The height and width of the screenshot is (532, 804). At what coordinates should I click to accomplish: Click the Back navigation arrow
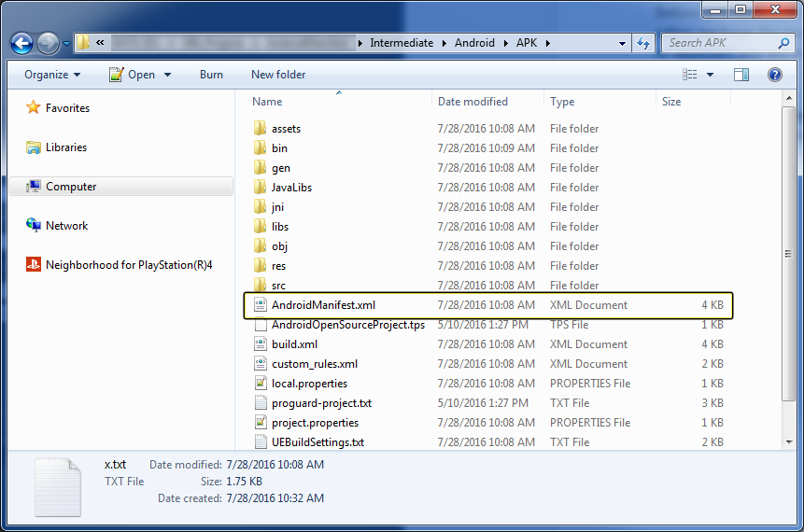(22, 44)
